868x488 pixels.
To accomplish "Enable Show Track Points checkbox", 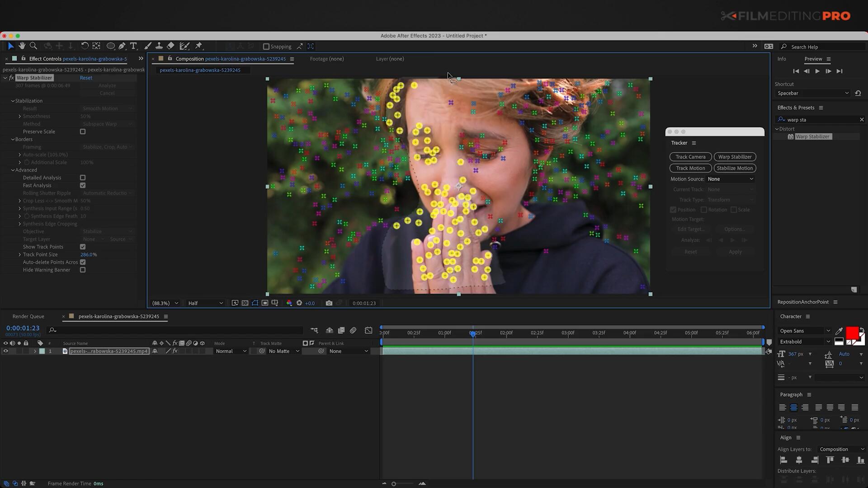I will tap(83, 247).
